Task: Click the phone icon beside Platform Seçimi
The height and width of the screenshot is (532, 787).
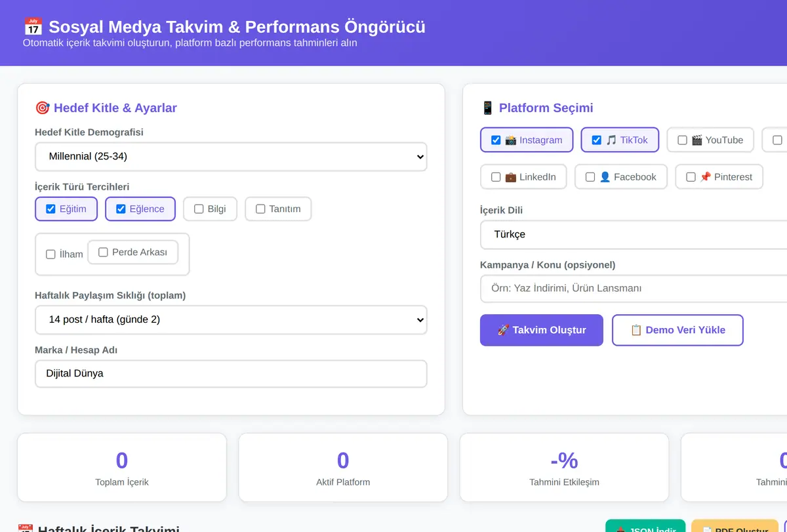Action: 487,108
